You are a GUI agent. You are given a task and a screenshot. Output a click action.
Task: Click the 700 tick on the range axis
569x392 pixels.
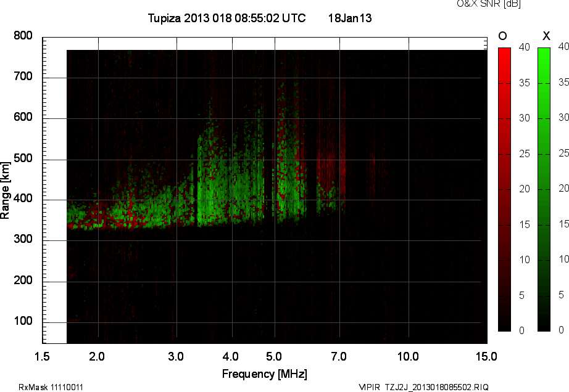pyautogui.click(x=23, y=76)
